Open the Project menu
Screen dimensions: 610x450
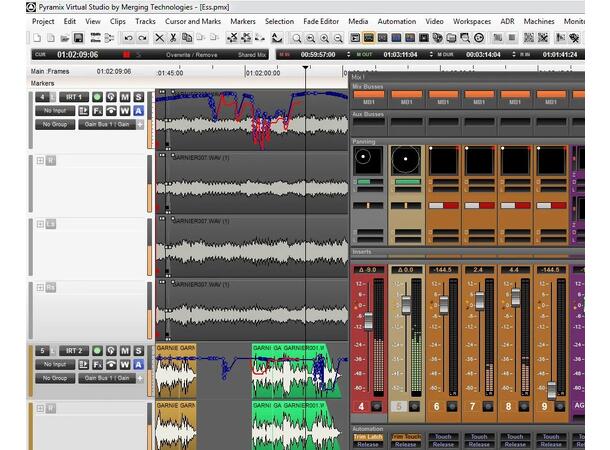[x=43, y=21]
